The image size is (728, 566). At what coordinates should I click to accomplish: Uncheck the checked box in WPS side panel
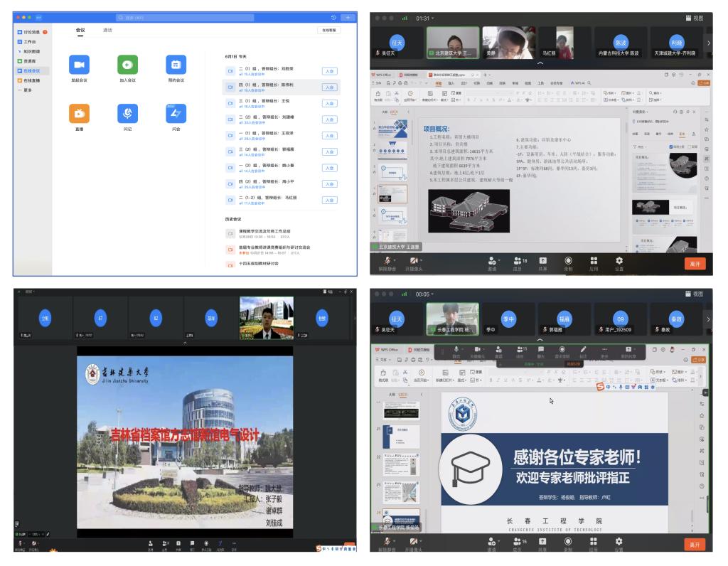click(673, 146)
